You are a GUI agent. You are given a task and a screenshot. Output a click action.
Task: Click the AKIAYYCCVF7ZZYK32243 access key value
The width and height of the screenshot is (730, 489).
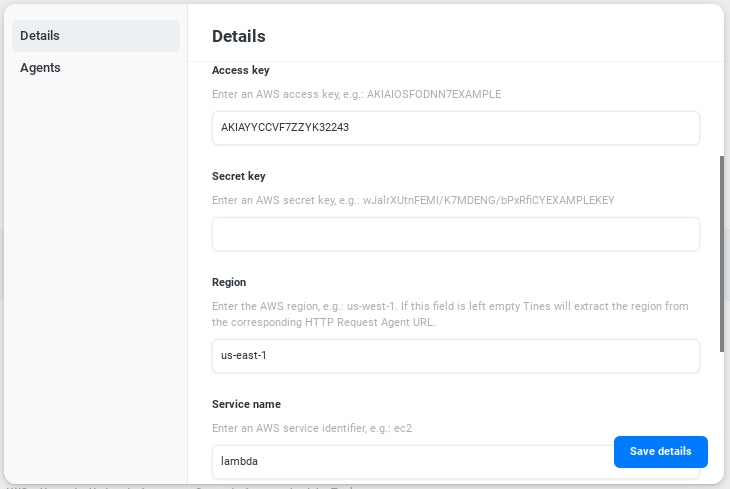[284, 128]
